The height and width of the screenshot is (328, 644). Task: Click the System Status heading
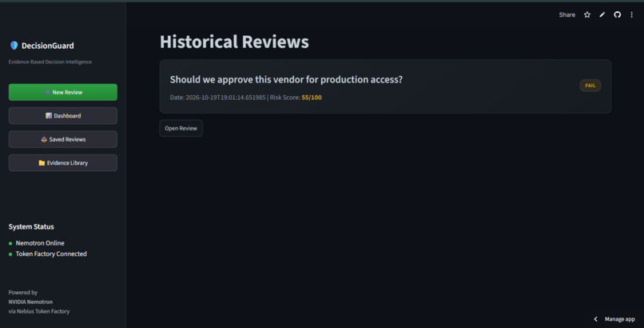(x=31, y=226)
